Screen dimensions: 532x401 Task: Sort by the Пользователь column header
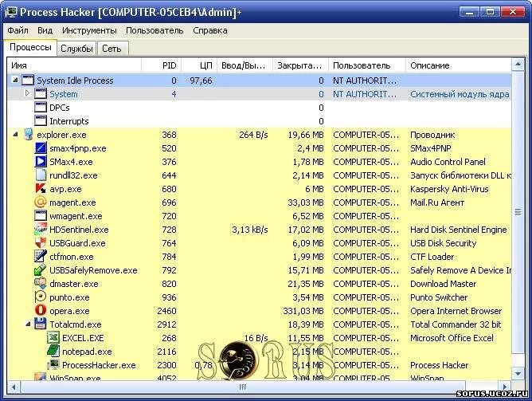coord(367,65)
